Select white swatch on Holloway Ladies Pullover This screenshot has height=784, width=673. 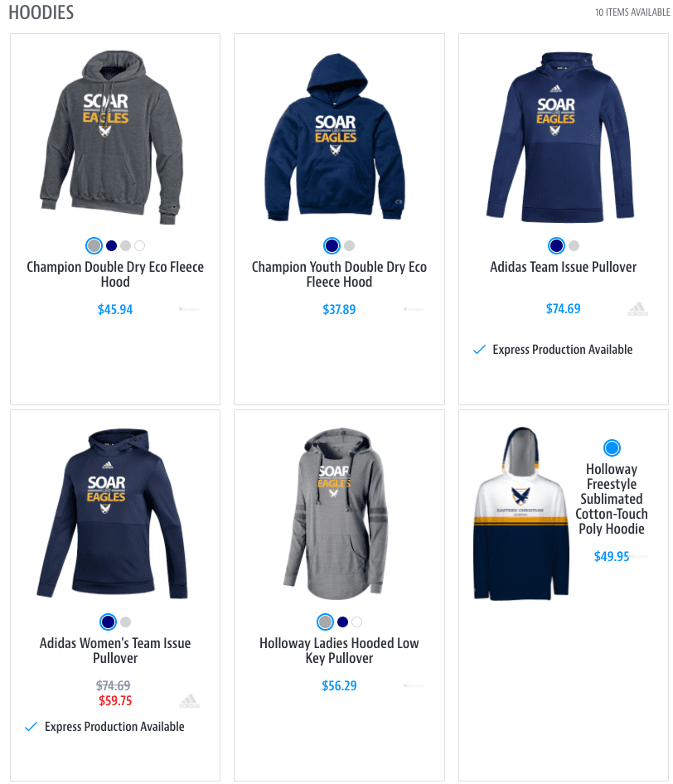[x=356, y=622]
